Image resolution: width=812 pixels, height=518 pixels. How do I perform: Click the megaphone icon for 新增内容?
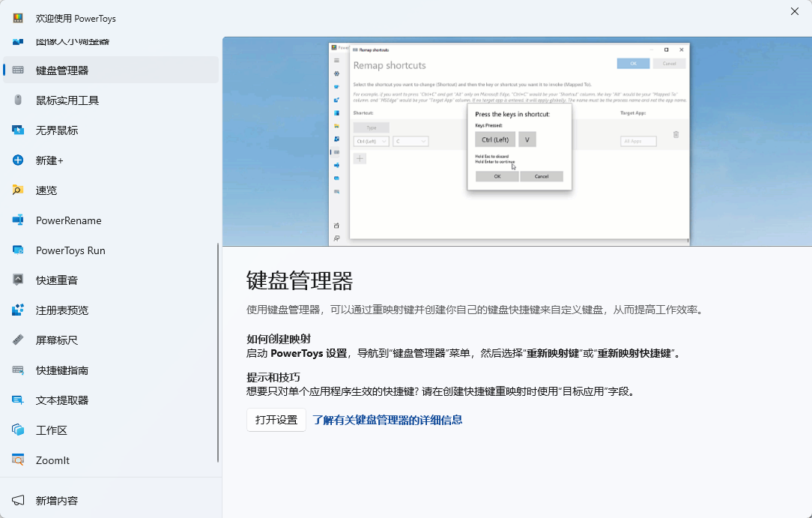coord(18,501)
